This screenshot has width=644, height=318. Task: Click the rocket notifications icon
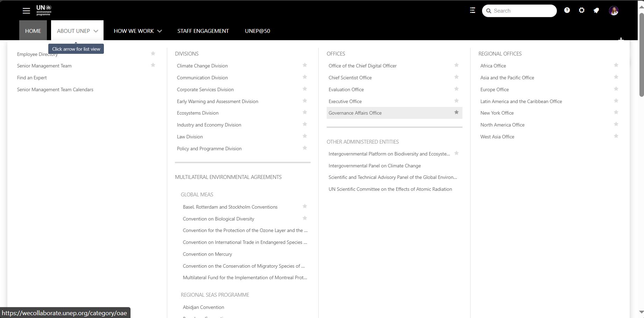click(x=596, y=10)
